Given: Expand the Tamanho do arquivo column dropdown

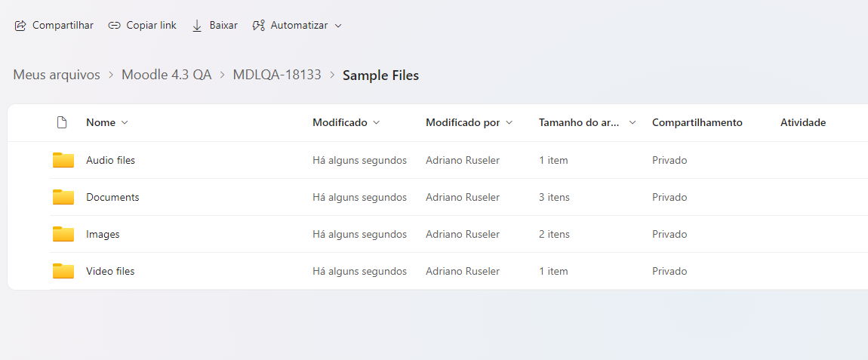Looking at the screenshot, I should (x=633, y=122).
